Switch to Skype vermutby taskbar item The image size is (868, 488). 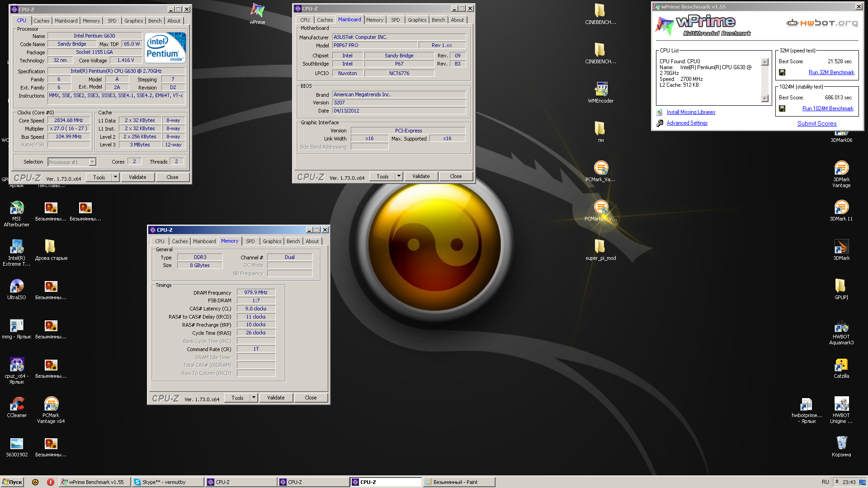(167, 482)
